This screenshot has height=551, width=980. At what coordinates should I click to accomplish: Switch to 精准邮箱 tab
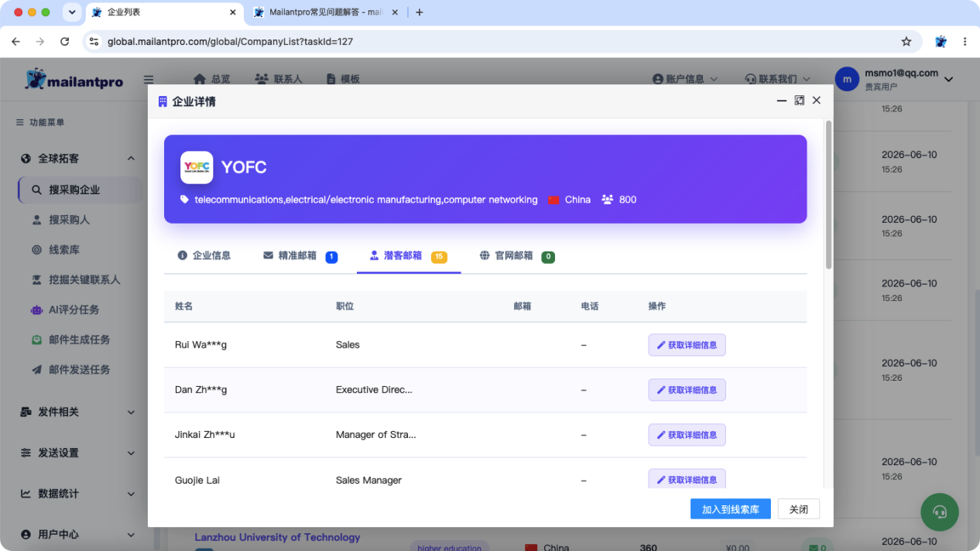300,256
